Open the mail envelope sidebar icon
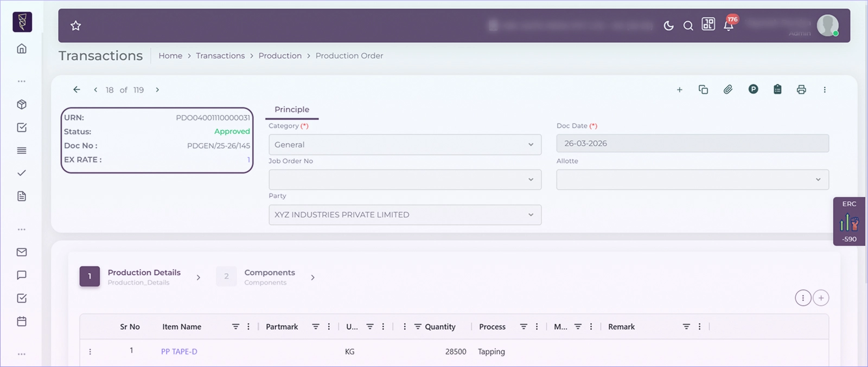868x367 pixels. click(22, 252)
